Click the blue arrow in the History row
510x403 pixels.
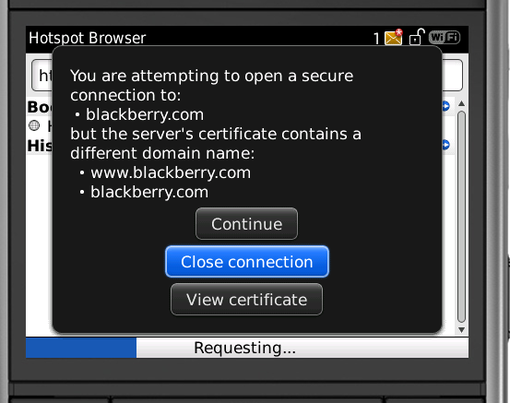coord(446,145)
